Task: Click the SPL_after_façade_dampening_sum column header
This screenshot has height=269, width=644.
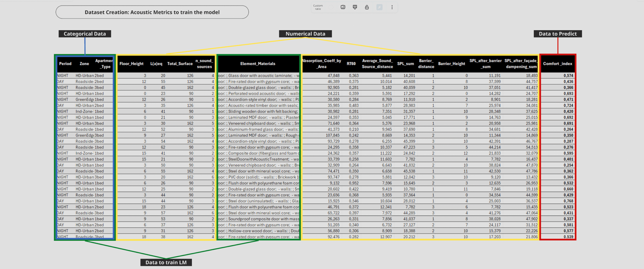Action: pos(521,64)
